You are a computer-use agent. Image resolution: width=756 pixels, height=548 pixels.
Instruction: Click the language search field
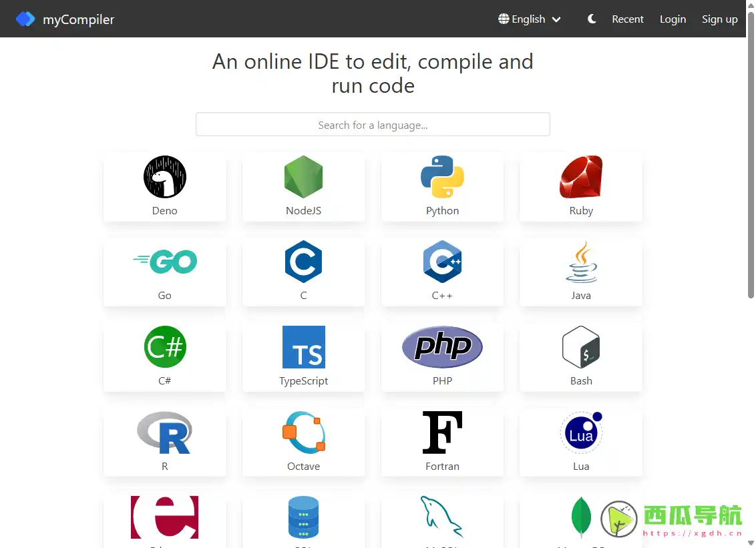pyautogui.click(x=373, y=124)
